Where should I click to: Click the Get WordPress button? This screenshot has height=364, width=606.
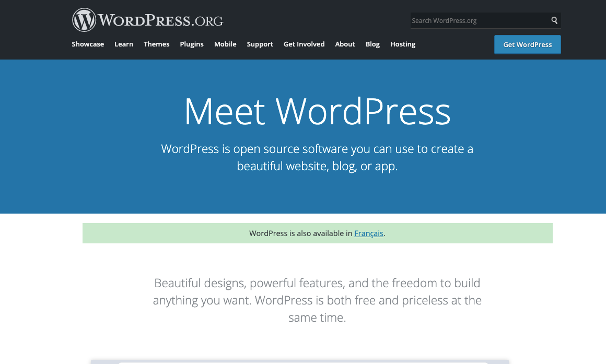pos(528,44)
